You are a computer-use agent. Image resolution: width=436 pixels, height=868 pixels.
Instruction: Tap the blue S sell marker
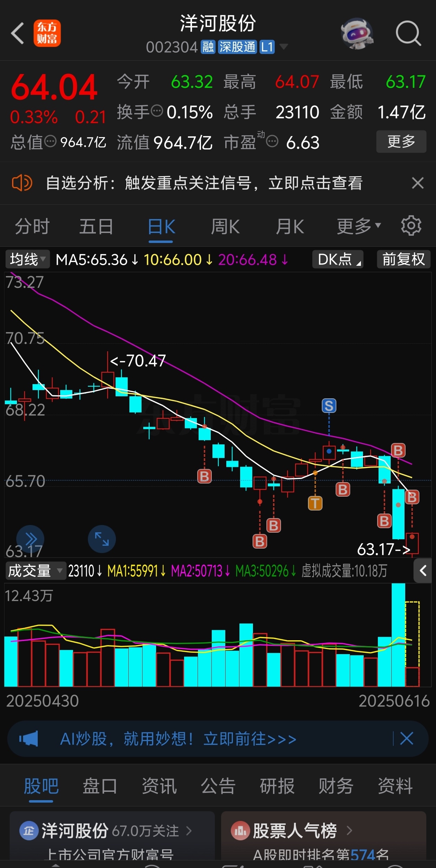[x=329, y=406]
